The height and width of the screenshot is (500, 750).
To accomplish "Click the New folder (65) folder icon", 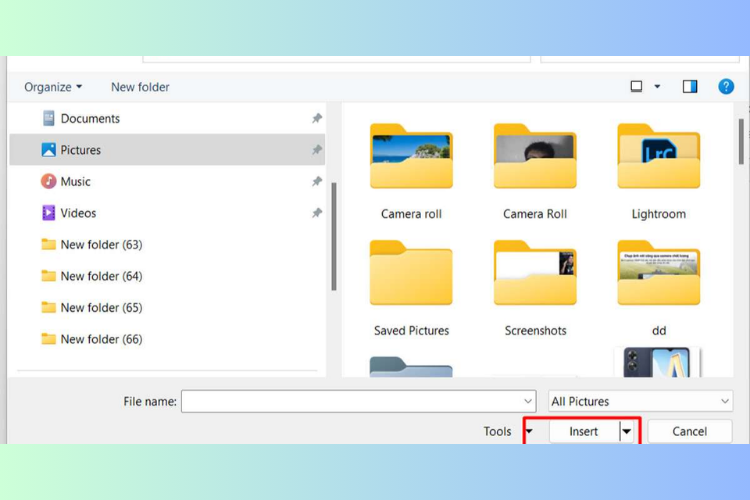I will point(48,308).
